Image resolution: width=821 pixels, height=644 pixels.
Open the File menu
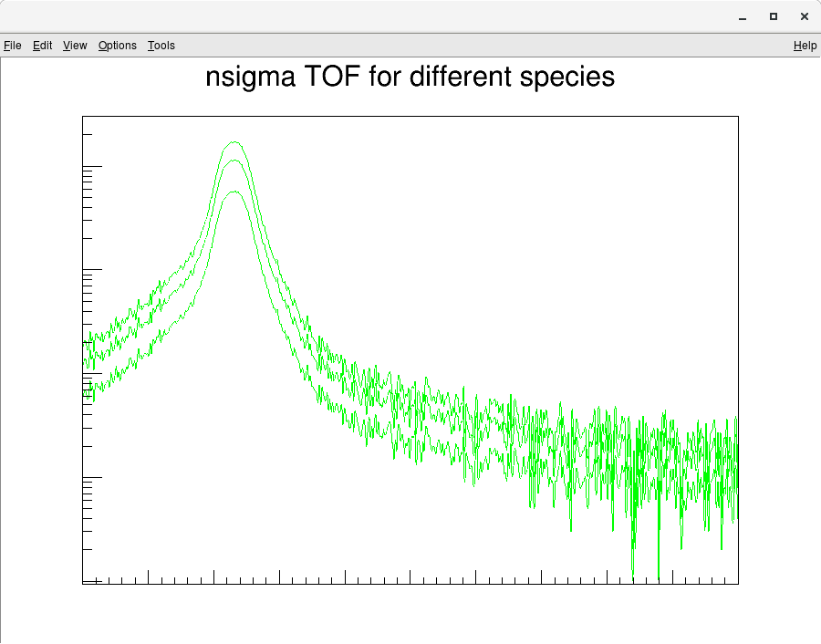(13, 45)
